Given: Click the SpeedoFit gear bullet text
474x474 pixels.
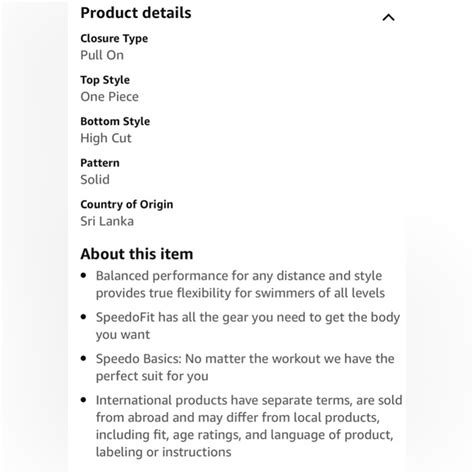Looking at the screenshot, I should (248, 326).
